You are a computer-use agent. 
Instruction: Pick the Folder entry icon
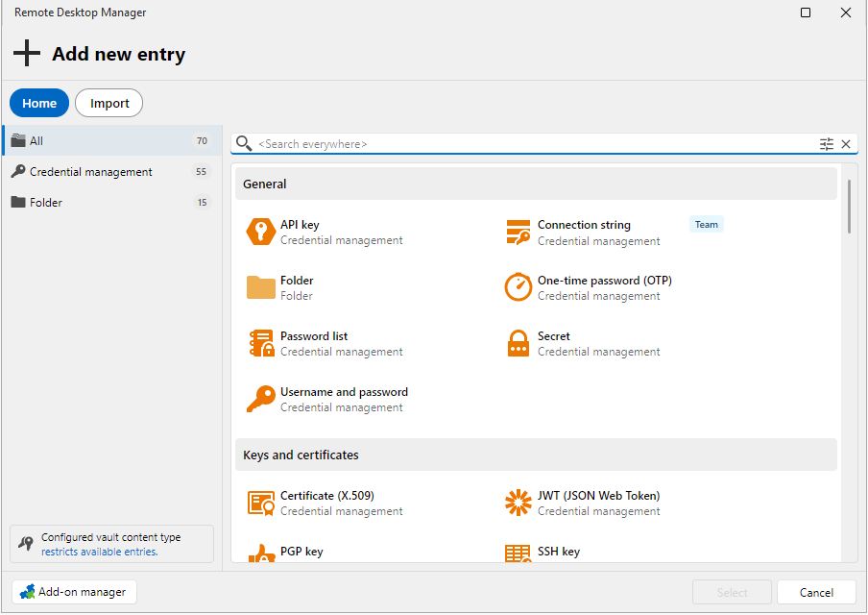coord(261,287)
